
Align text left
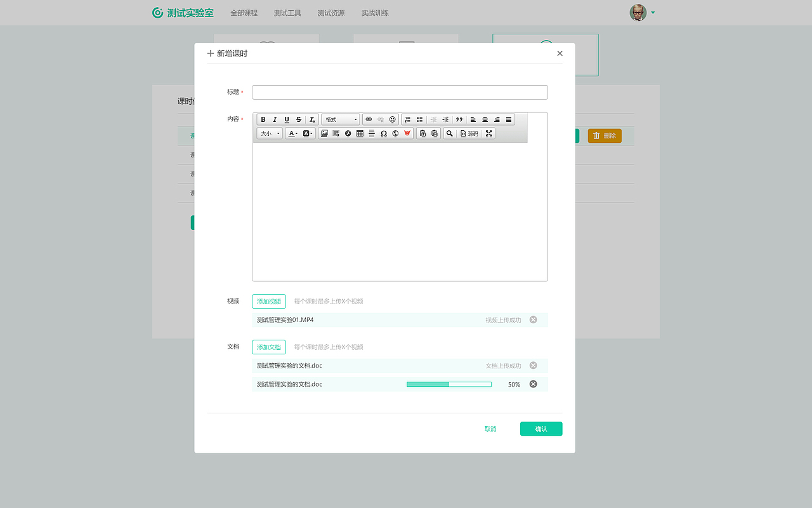pyautogui.click(x=473, y=119)
